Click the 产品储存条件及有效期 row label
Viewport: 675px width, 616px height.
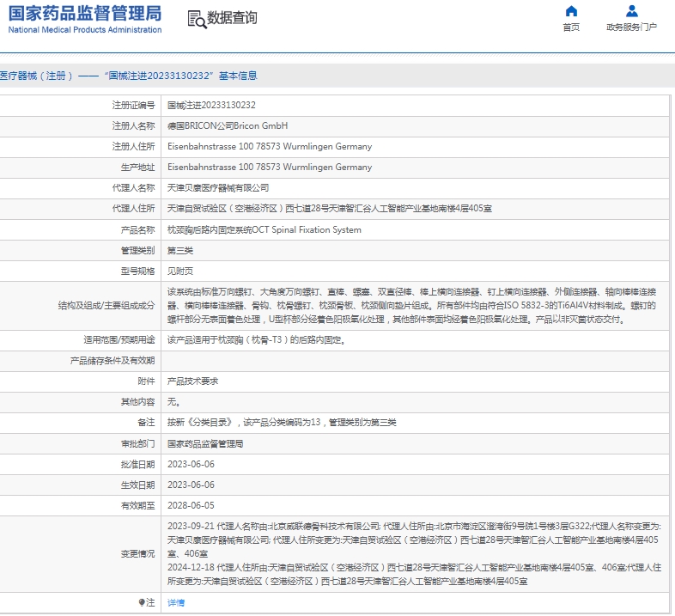[x=112, y=361]
